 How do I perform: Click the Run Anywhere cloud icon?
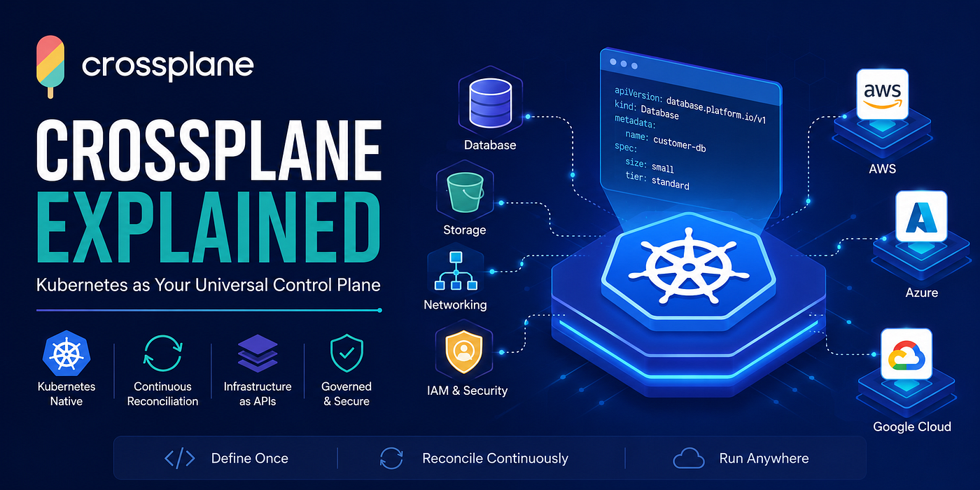[688, 458]
